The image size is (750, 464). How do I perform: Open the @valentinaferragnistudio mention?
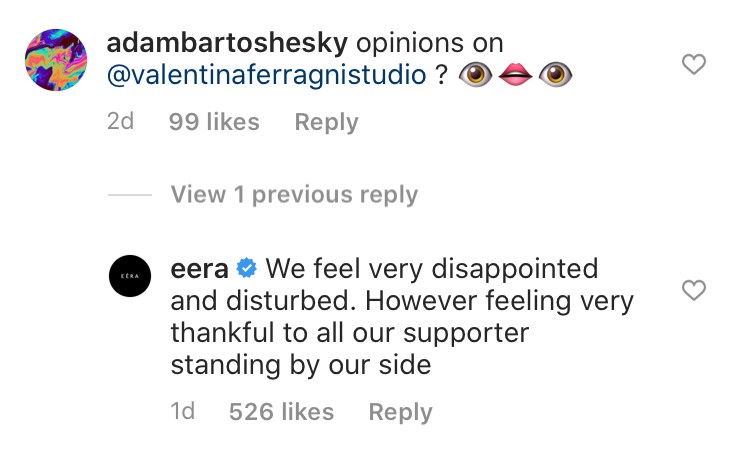(265, 76)
